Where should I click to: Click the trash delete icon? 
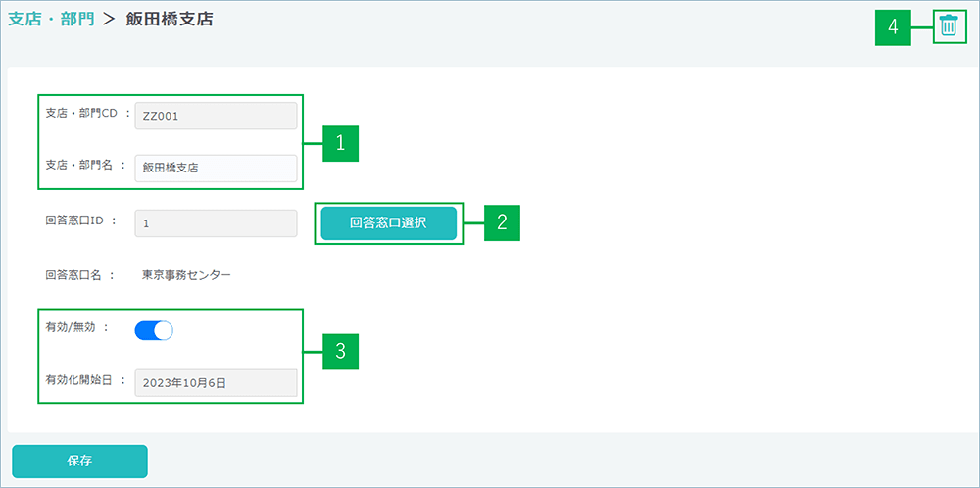pos(948,26)
